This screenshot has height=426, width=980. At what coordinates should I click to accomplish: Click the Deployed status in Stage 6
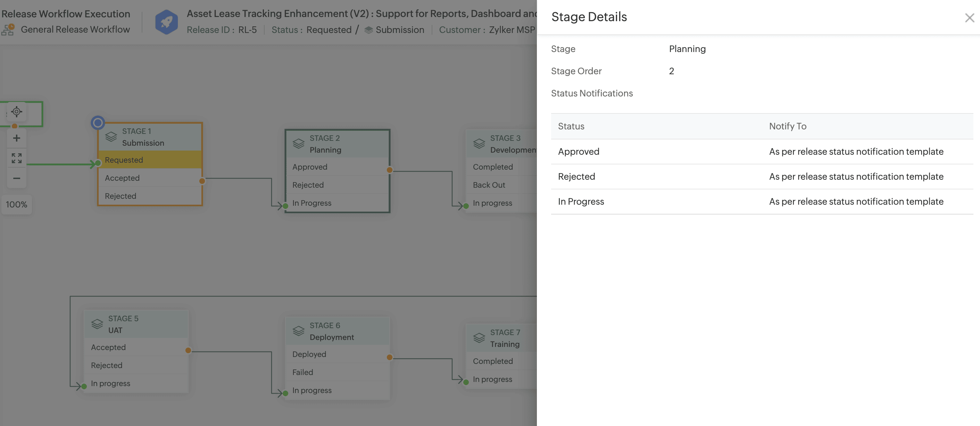[309, 354]
